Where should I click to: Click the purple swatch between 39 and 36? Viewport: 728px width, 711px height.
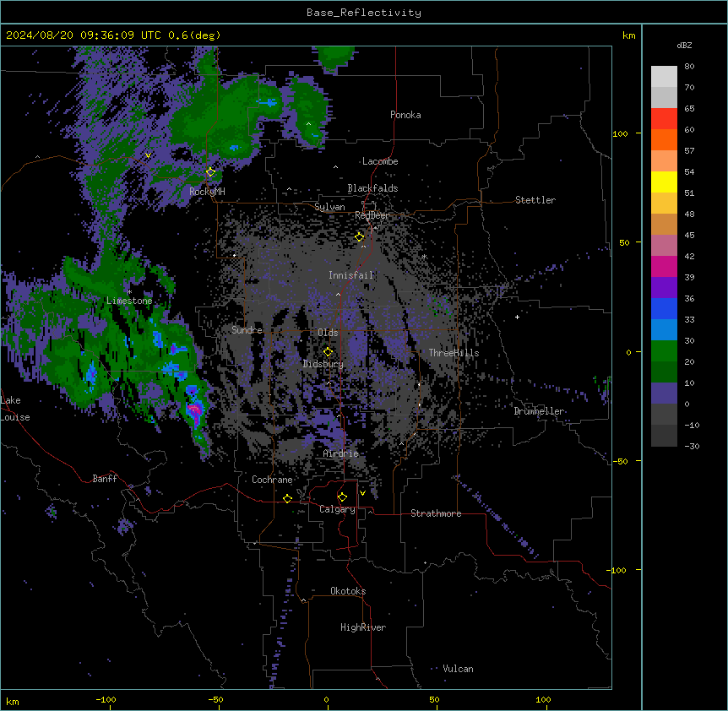click(664, 288)
